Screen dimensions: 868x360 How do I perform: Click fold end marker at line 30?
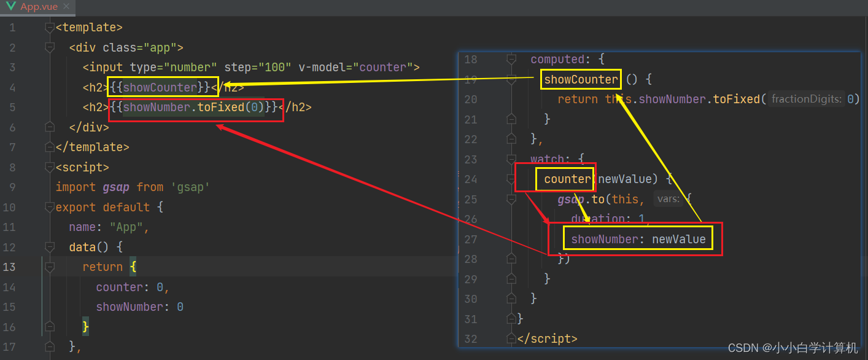511,299
